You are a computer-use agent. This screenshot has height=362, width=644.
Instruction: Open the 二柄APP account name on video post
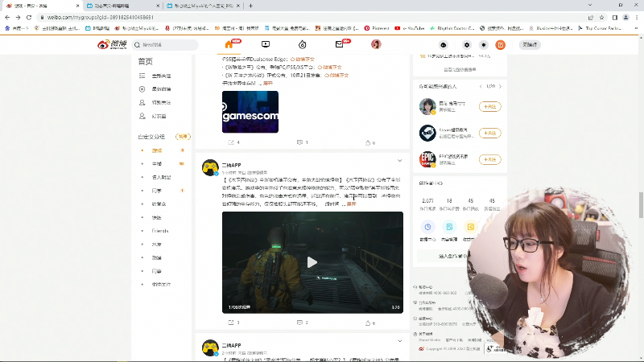(x=231, y=165)
